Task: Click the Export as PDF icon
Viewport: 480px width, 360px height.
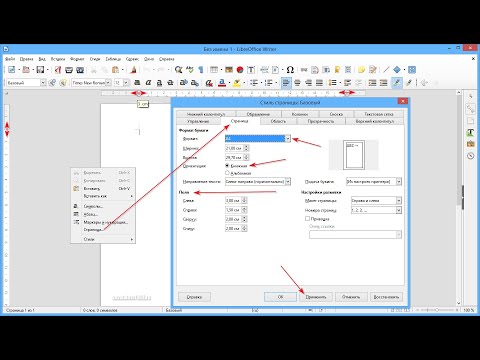Action: 58,70
